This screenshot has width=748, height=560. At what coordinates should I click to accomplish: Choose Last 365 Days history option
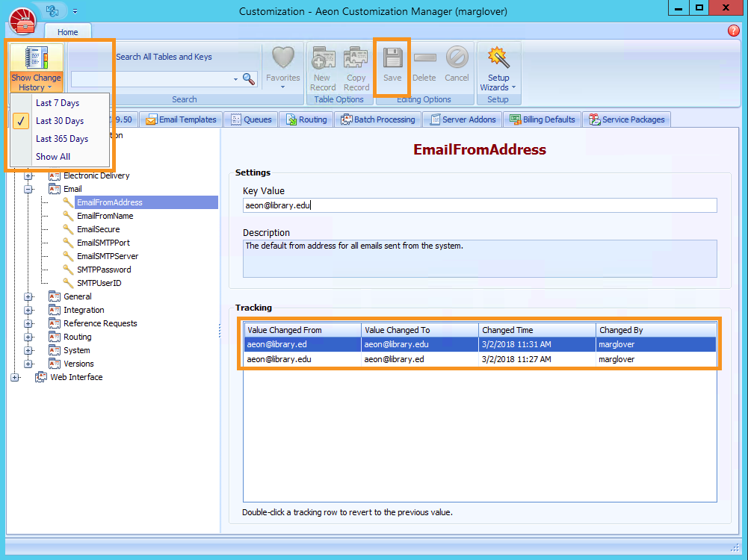tap(62, 137)
